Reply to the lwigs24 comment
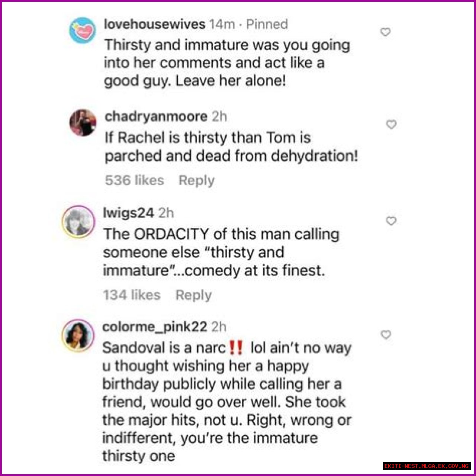476x476 pixels. point(193,295)
